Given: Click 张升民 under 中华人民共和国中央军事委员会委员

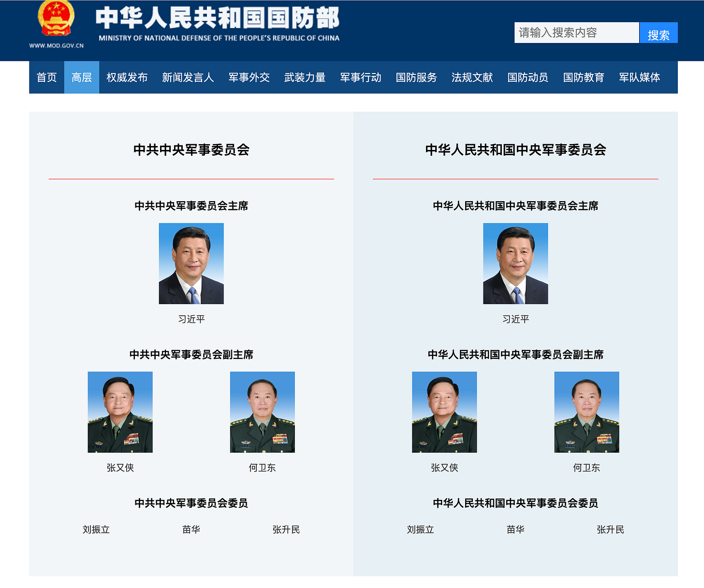Looking at the screenshot, I should tap(611, 529).
